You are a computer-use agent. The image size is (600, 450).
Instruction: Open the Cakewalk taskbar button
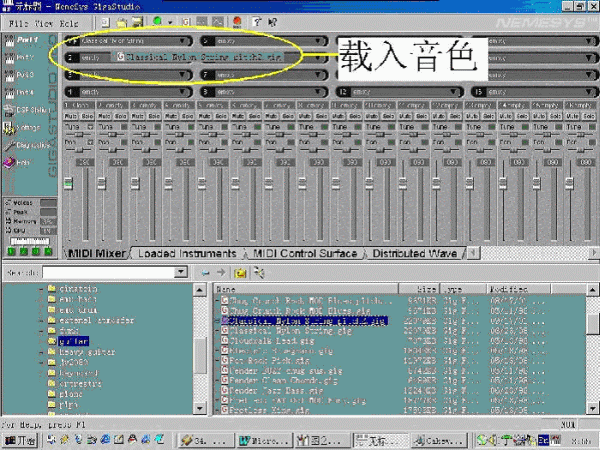(x=440, y=440)
